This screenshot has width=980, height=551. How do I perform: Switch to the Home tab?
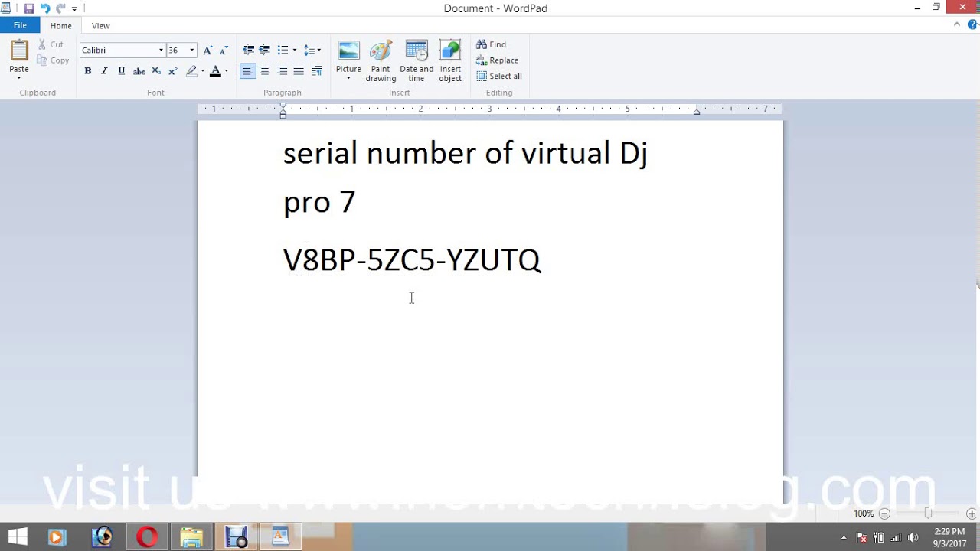click(60, 26)
